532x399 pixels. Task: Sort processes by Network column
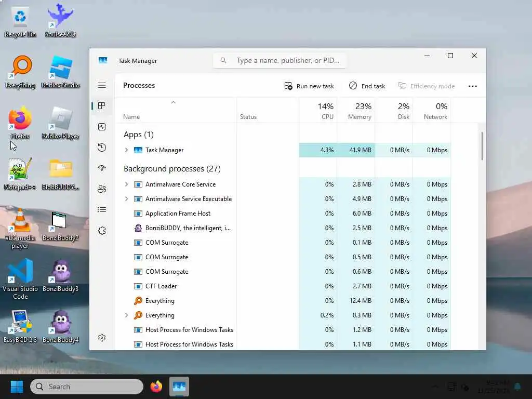(x=432, y=110)
